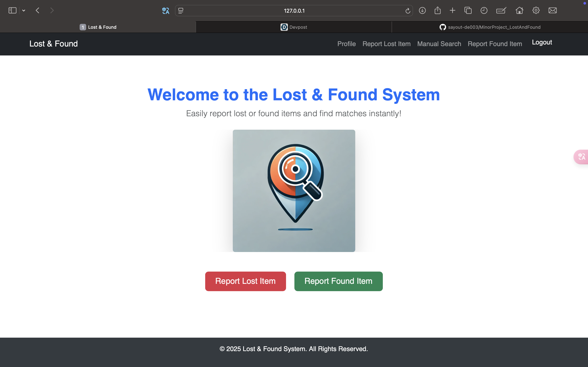Click the Logout link
Image resolution: width=588 pixels, height=367 pixels.
[x=542, y=42]
